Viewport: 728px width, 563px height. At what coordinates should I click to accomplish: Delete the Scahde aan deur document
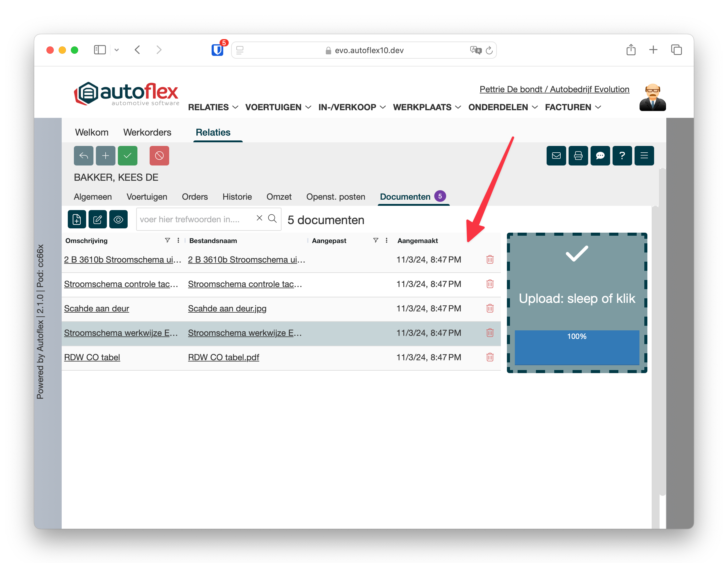click(x=490, y=308)
